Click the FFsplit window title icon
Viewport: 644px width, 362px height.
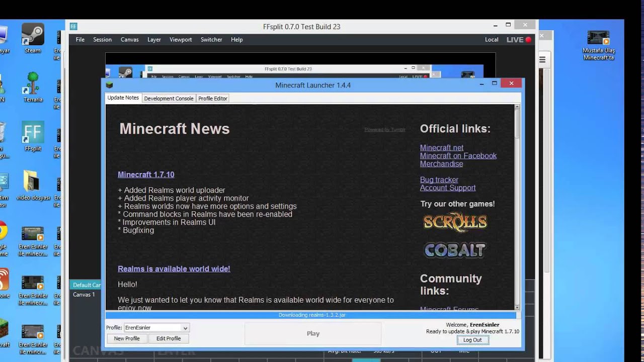(73, 26)
